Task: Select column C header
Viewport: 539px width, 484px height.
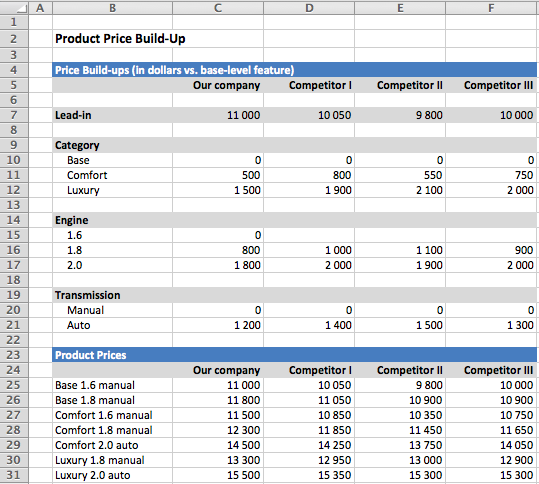Action: tap(218, 8)
